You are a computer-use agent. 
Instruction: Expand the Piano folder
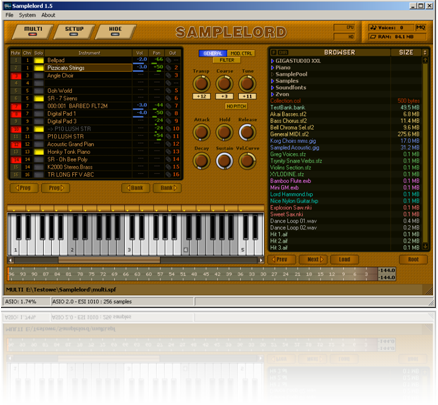(272, 68)
